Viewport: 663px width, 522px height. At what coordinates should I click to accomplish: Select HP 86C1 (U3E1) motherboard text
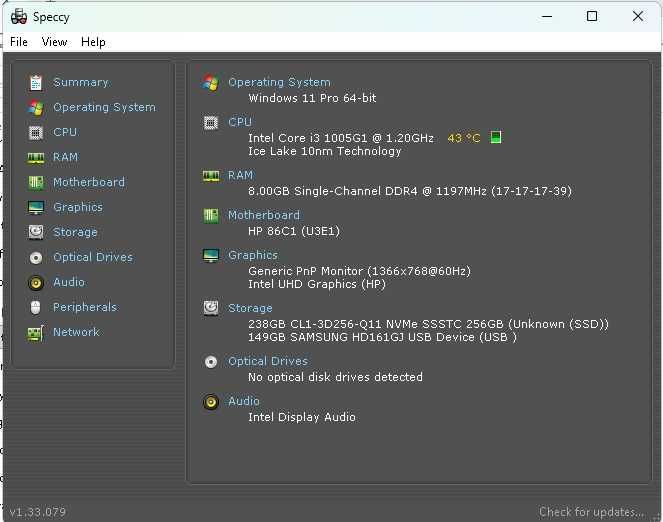[x=294, y=231]
